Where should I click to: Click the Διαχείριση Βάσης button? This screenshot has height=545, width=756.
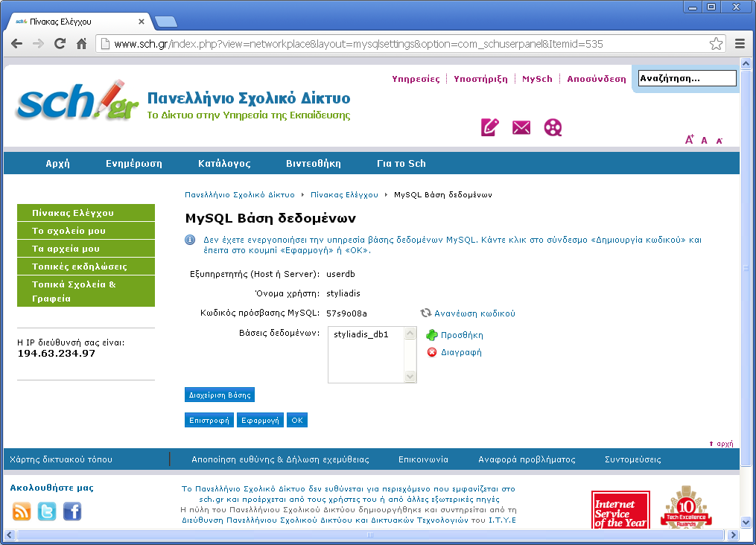coord(220,395)
